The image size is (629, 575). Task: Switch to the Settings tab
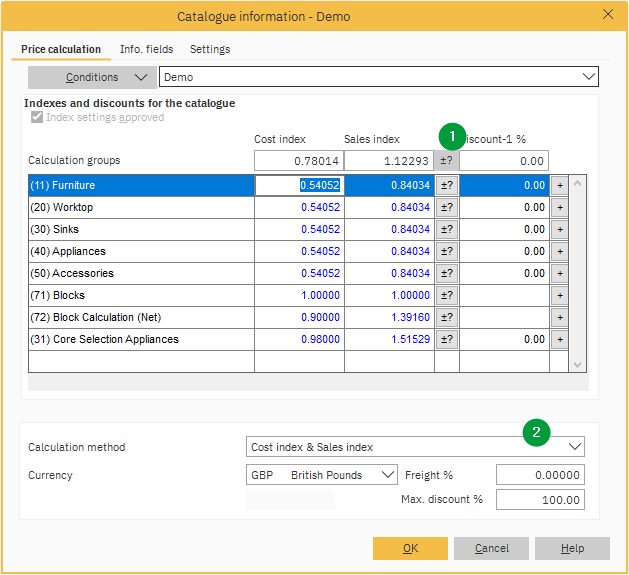210,49
